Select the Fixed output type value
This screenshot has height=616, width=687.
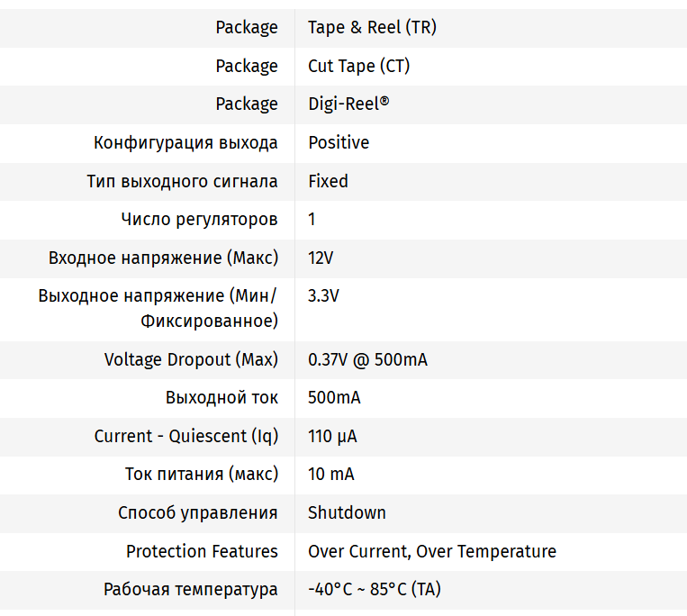pyautogui.click(x=328, y=181)
